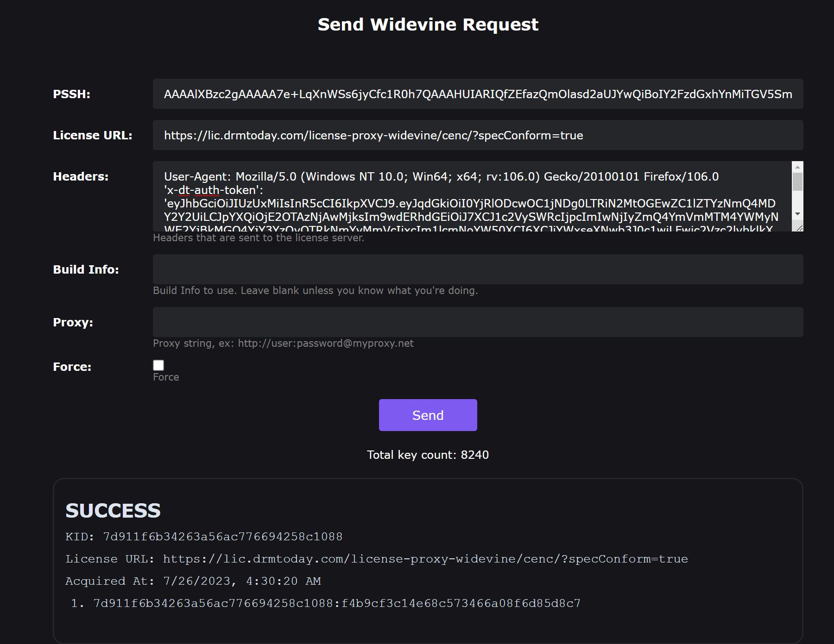The image size is (834, 644).
Task: Click the KID value in results
Action: [x=222, y=537]
